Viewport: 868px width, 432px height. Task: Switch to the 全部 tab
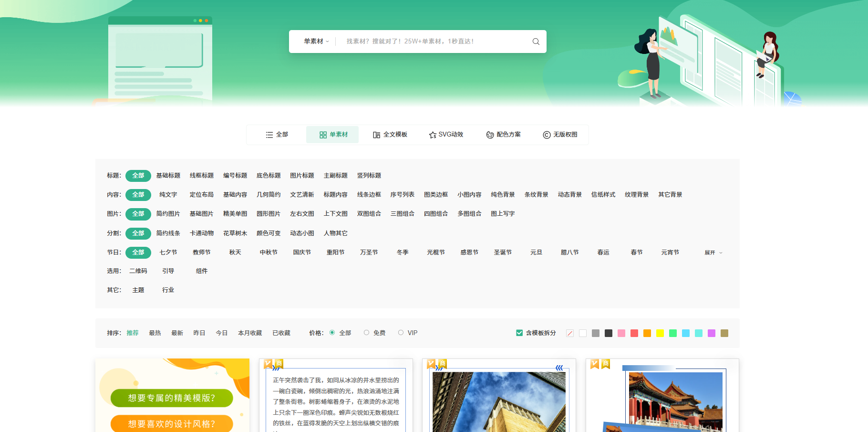coord(281,135)
